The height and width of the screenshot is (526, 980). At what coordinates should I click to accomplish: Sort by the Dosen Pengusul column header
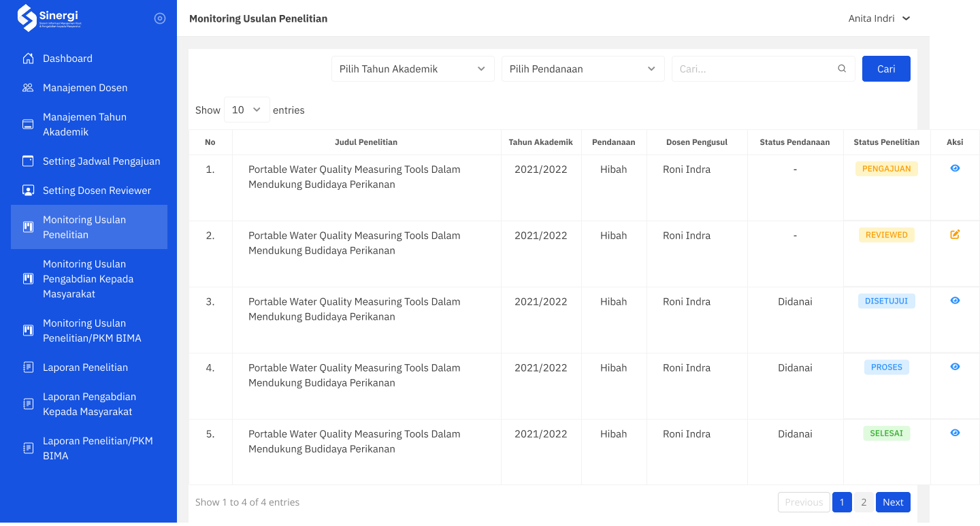pyautogui.click(x=697, y=142)
